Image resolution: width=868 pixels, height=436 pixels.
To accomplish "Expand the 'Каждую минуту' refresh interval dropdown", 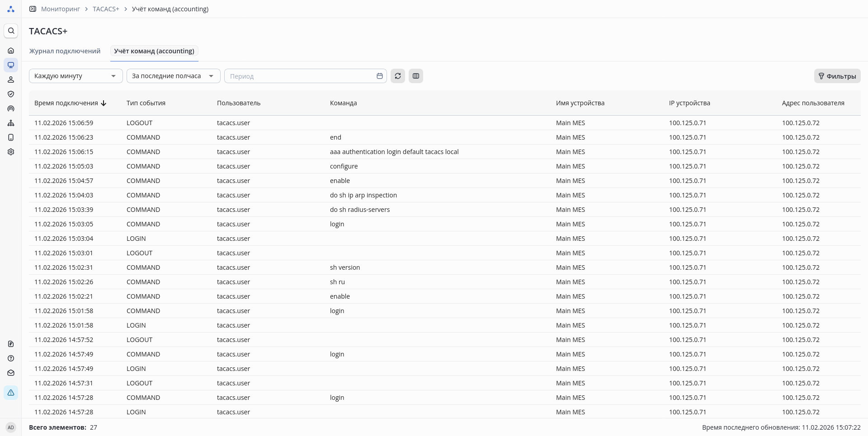I will pyautogui.click(x=75, y=76).
